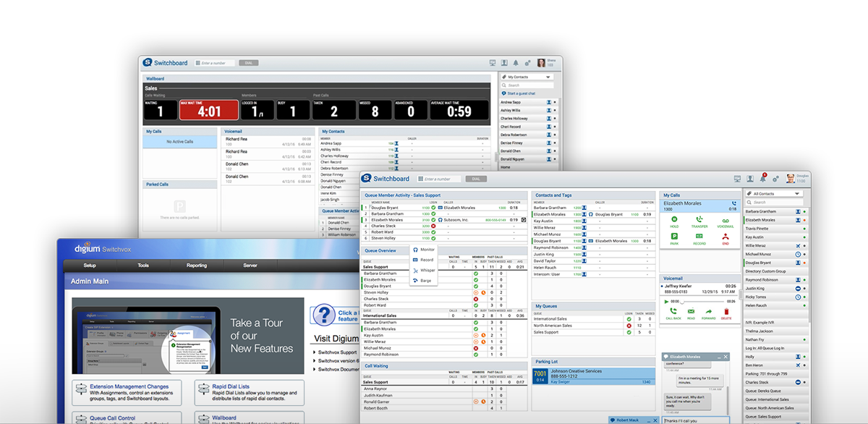Click the green Hold call icon
This screenshot has width=868, height=424.
[674, 219]
